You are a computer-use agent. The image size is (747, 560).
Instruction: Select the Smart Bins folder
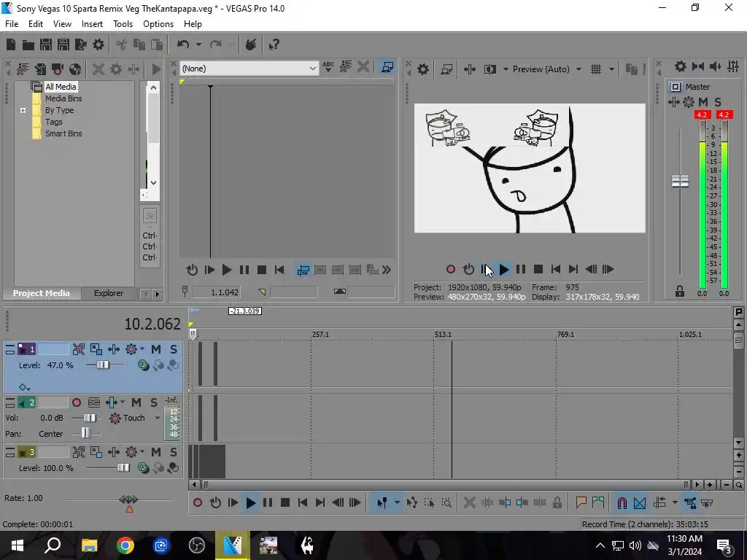point(63,134)
